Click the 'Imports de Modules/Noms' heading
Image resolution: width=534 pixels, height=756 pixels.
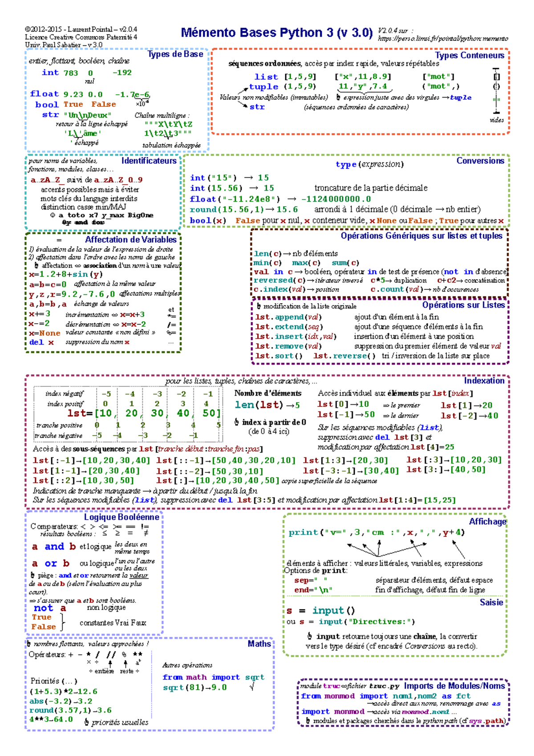point(454,686)
